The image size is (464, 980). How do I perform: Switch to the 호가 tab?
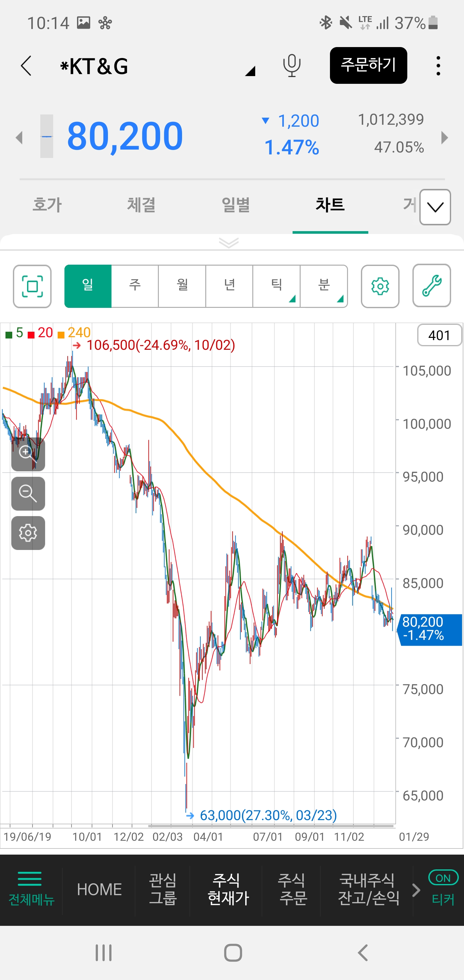coord(47,205)
